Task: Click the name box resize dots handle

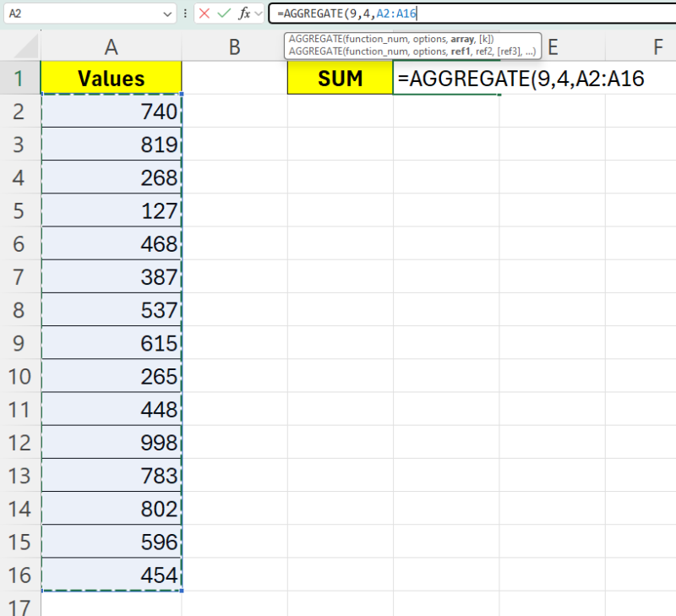Action: point(186,14)
